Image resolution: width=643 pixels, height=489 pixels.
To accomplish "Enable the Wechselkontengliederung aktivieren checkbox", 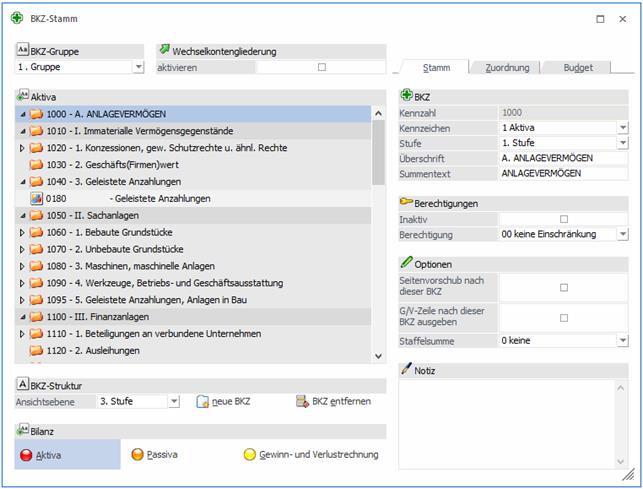I will coord(321,67).
